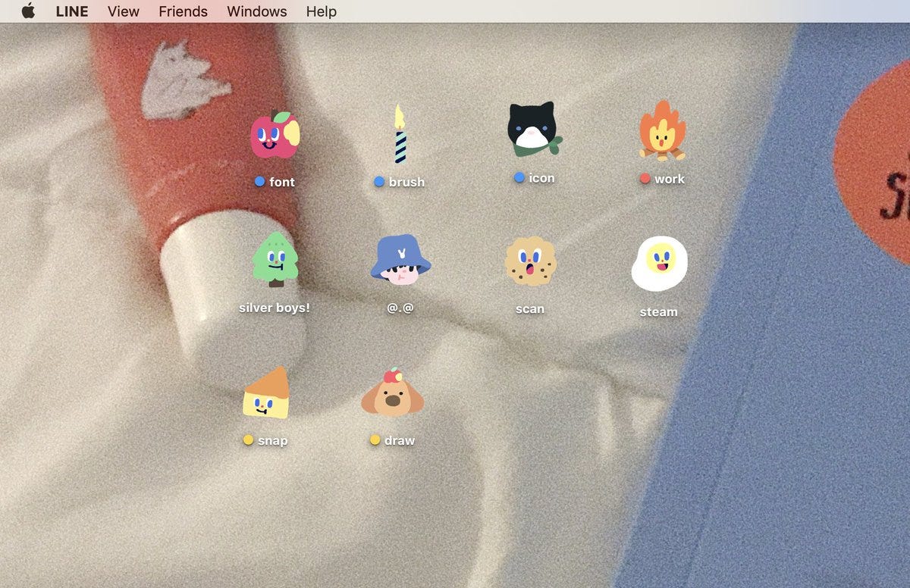910x588 pixels.
Task: Select the cheese-shaped snap icon
Action: (x=266, y=392)
